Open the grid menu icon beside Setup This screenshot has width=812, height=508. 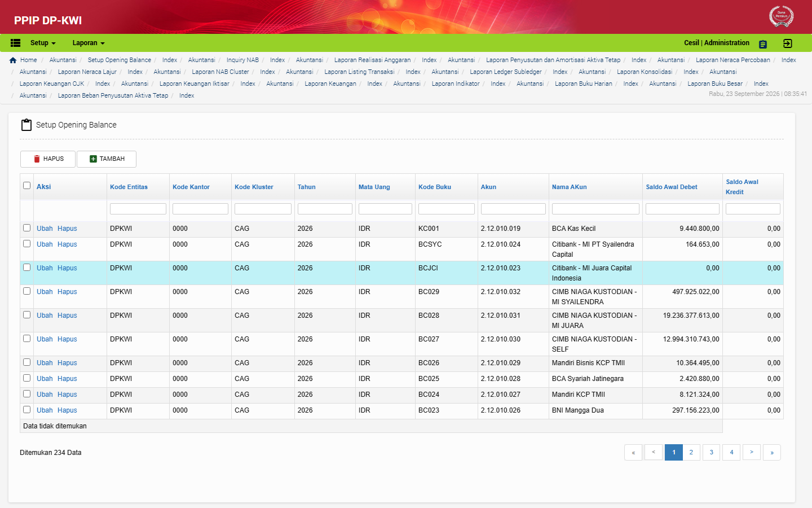pos(16,43)
